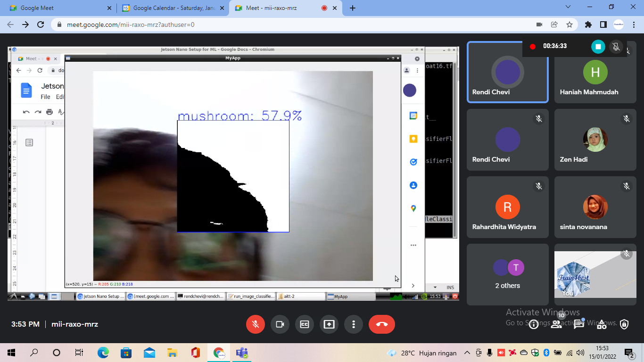
Task: Click the muted mic icon in the recorder bar
Action: (615, 46)
